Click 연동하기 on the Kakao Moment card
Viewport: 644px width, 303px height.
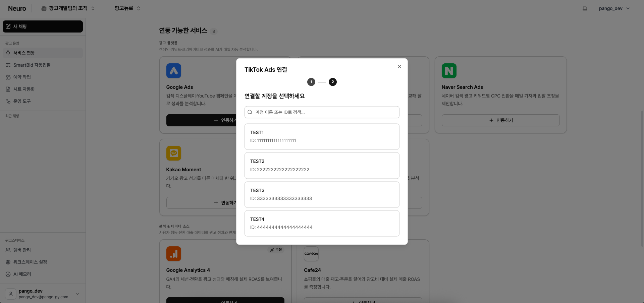[x=201, y=203]
